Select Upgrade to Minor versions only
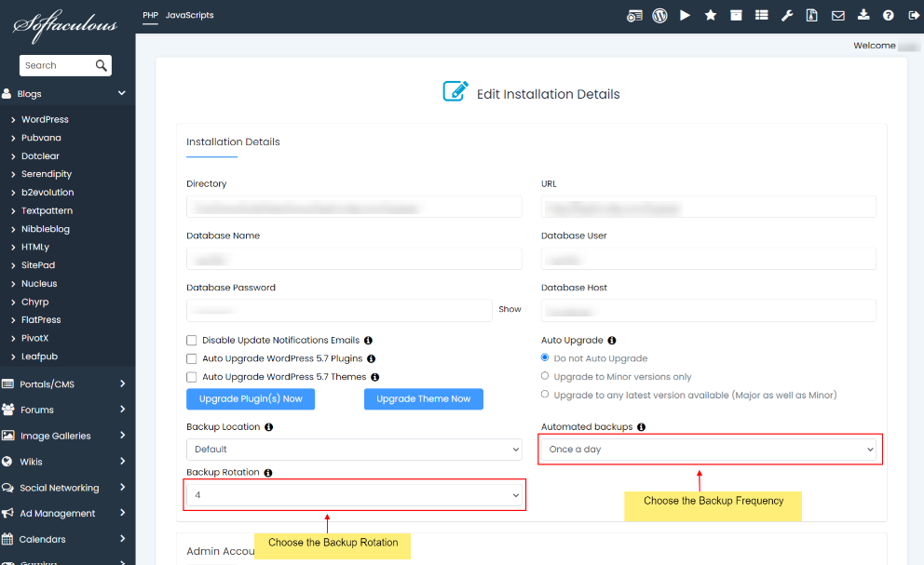The image size is (924, 565). [x=546, y=376]
